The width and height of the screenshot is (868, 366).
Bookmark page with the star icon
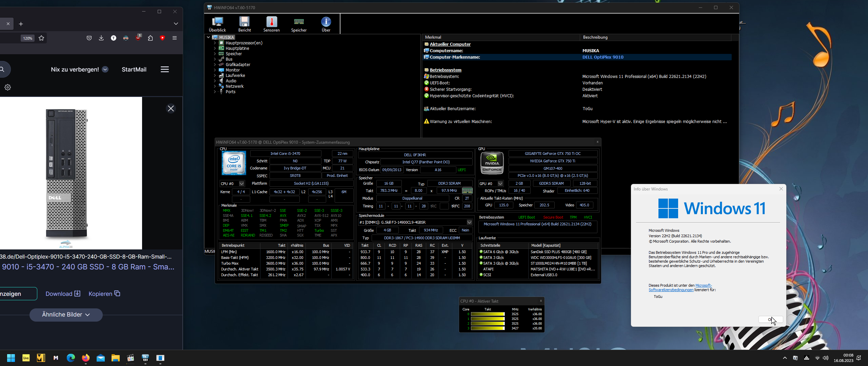pos(41,38)
